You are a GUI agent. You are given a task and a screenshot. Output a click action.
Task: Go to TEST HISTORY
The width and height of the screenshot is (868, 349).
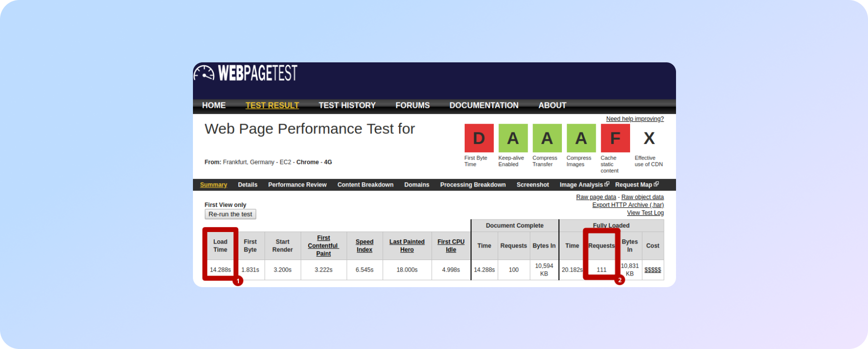click(347, 105)
